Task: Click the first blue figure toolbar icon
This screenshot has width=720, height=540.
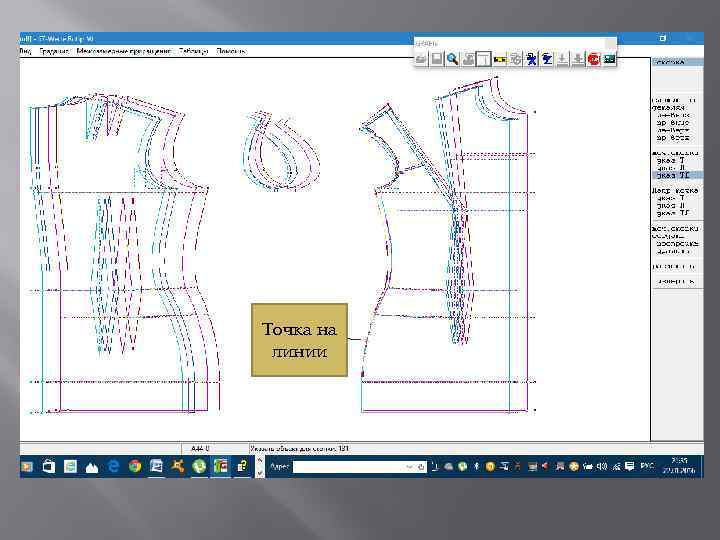Action: click(531, 59)
